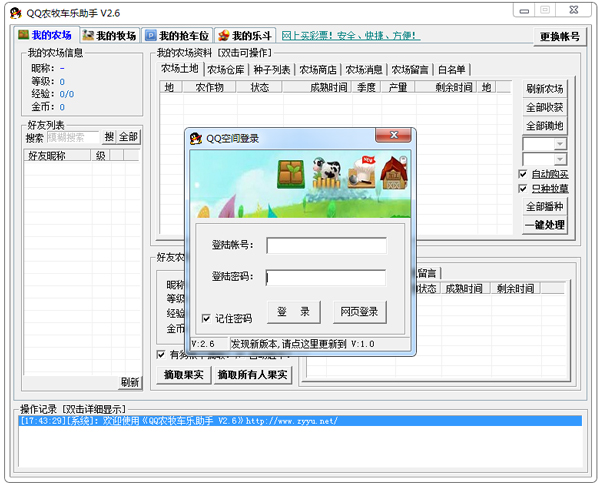Uncheck the 自动购买 checkbox
Image resolution: width=600 pixels, height=484 pixels.
523,174
